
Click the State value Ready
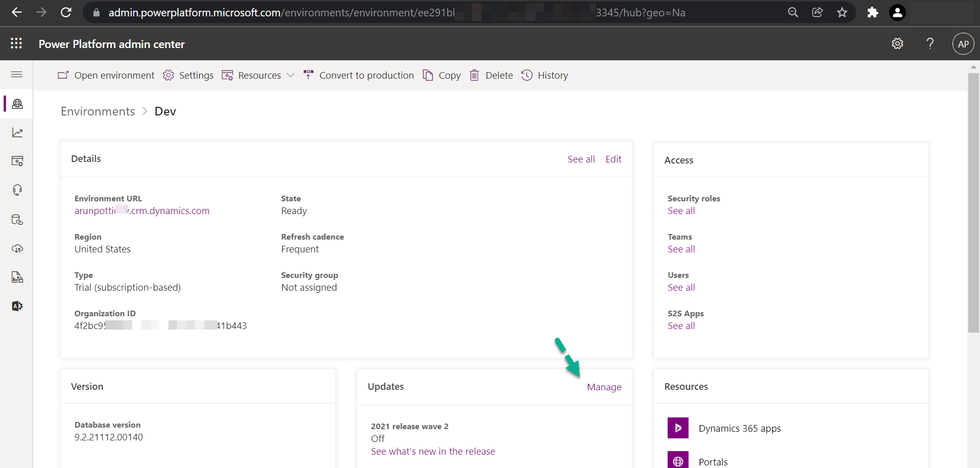click(294, 210)
